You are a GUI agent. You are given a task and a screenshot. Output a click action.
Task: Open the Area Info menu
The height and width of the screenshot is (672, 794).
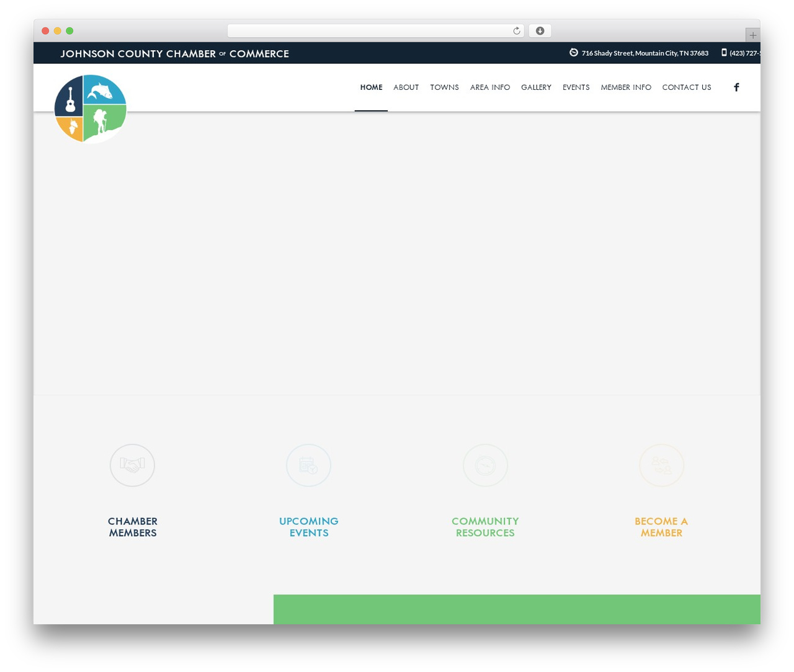pos(490,87)
